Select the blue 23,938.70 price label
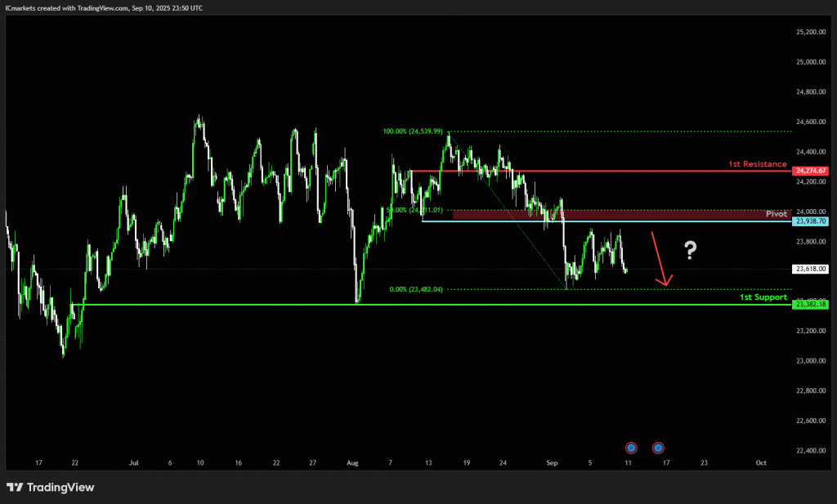Image resolution: width=837 pixels, height=504 pixels. click(810, 221)
